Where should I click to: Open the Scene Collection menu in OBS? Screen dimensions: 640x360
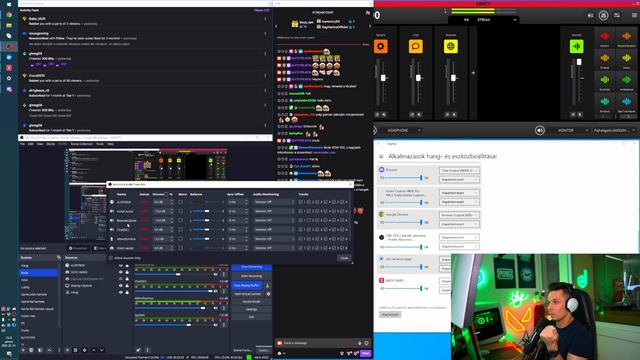[82, 144]
